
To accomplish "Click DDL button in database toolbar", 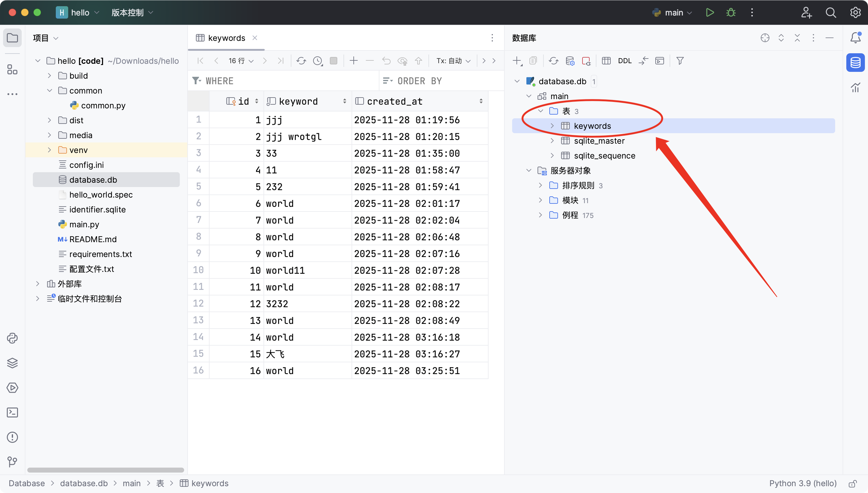I will click(625, 61).
